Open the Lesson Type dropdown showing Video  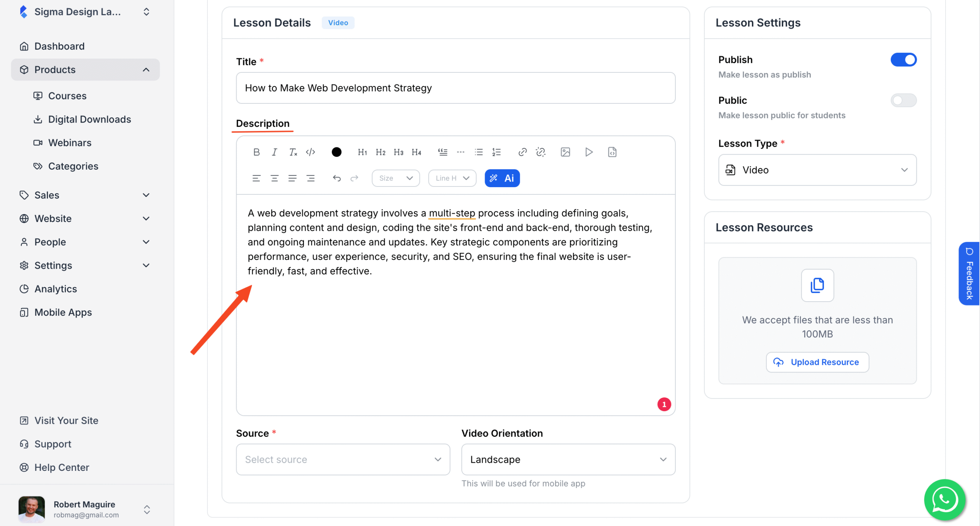pos(817,170)
